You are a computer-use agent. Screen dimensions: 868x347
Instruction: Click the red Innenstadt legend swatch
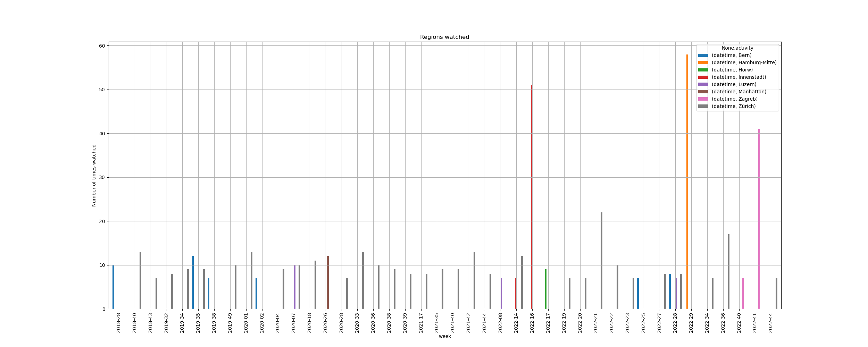coord(703,77)
